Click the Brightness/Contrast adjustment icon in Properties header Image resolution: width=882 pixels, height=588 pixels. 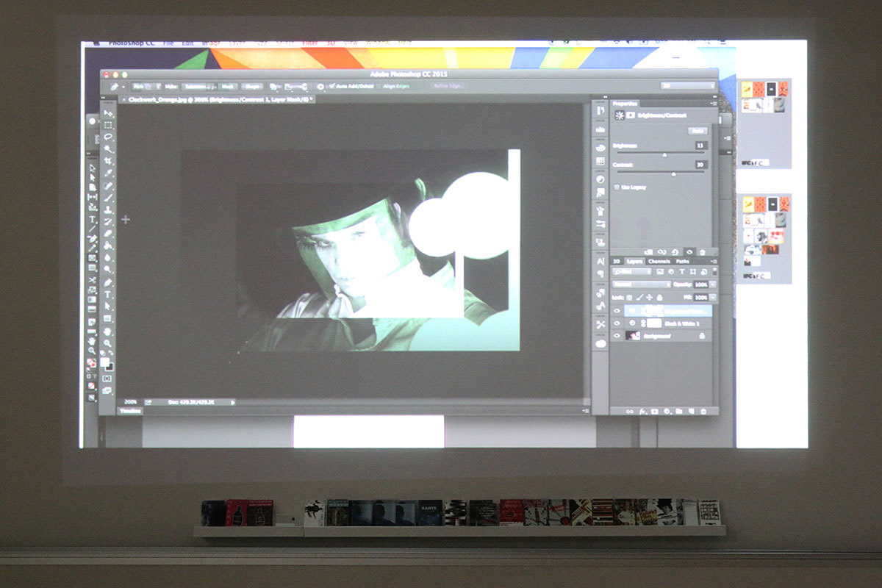(619, 115)
